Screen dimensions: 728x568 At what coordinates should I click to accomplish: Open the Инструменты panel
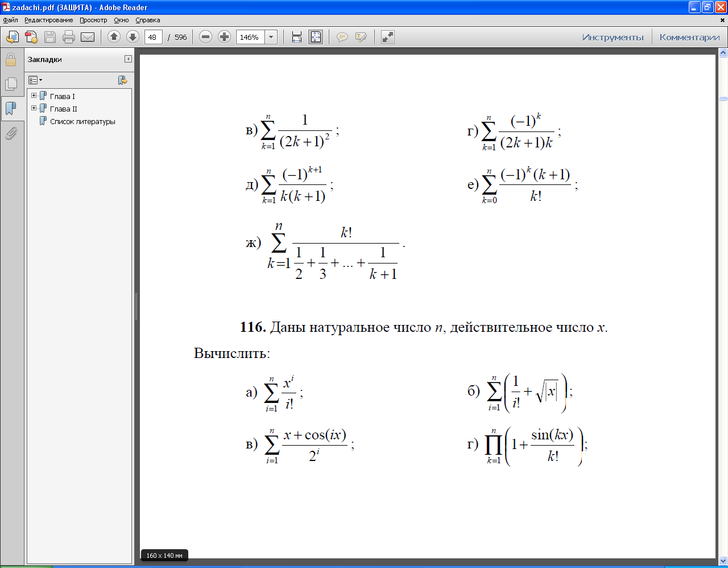[613, 37]
